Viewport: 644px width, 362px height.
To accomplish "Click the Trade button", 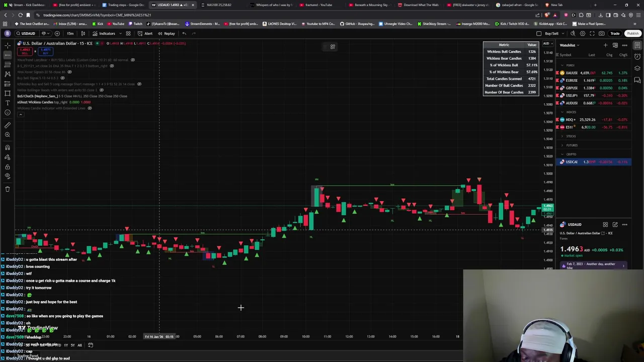I will [615, 34].
